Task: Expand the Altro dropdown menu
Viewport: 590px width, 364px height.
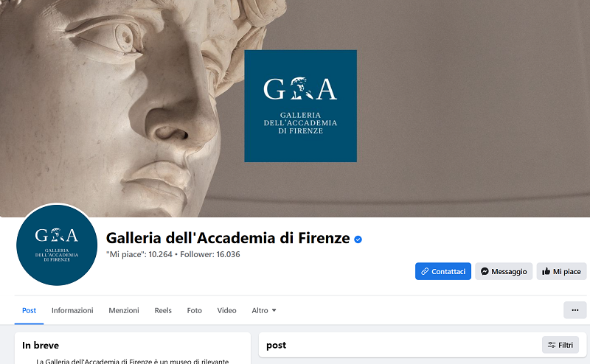Action: [264, 311]
